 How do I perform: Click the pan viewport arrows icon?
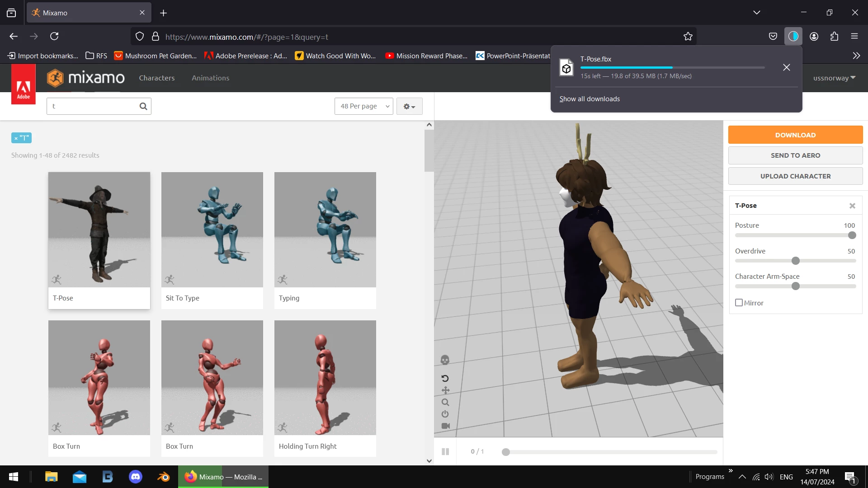(x=445, y=390)
